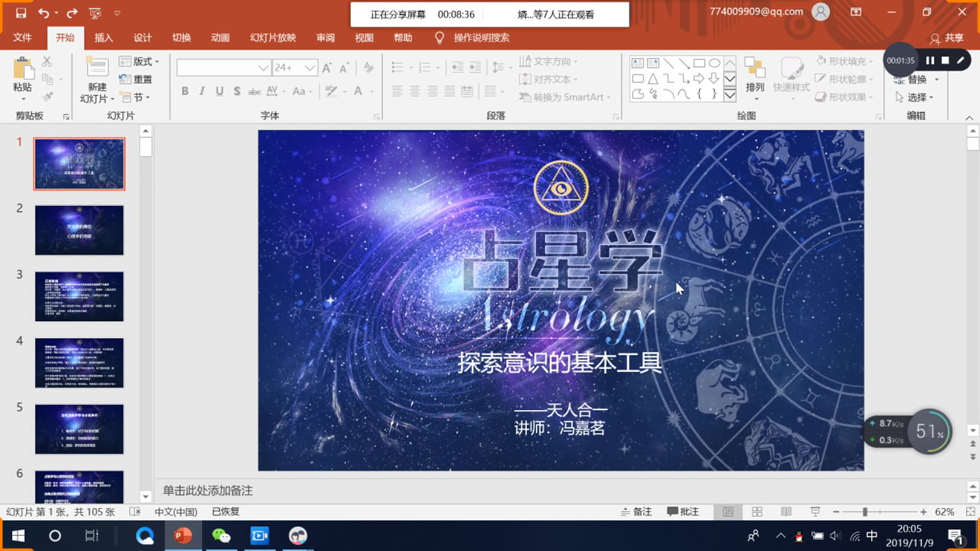
Task: Click the Bold formatting icon
Action: [x=184, y=91]
